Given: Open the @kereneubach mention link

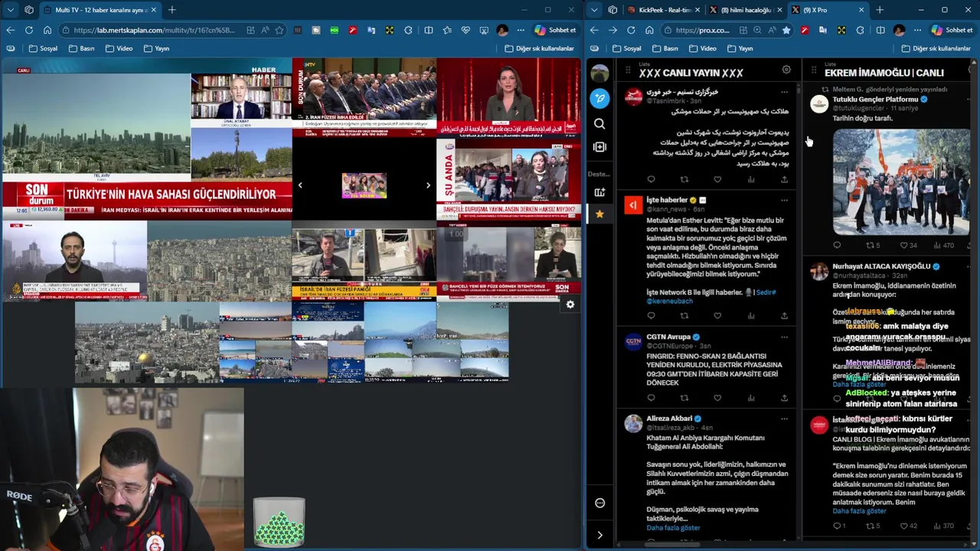Looking at the screenshot, I should coord(671,301).
